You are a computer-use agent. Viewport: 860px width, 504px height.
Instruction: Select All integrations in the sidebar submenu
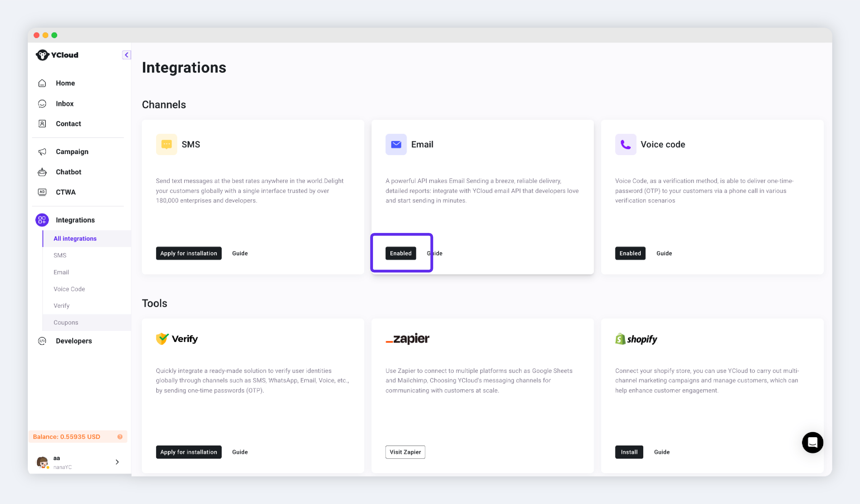[x=75, y=238]
